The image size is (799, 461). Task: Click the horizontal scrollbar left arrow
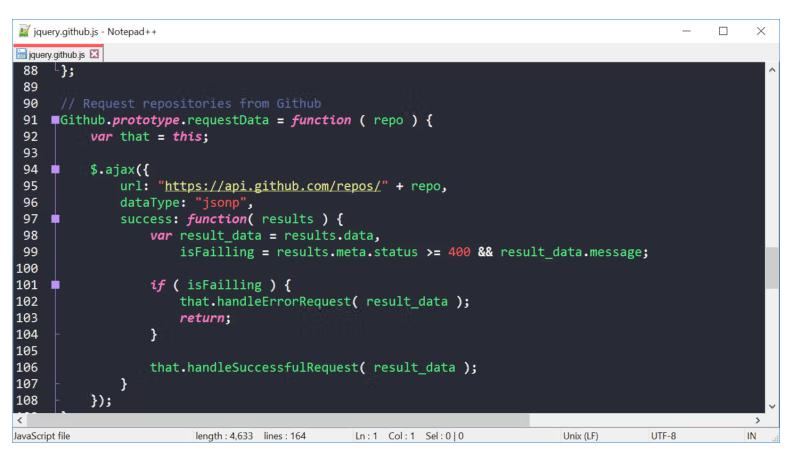tap(7, 420)
